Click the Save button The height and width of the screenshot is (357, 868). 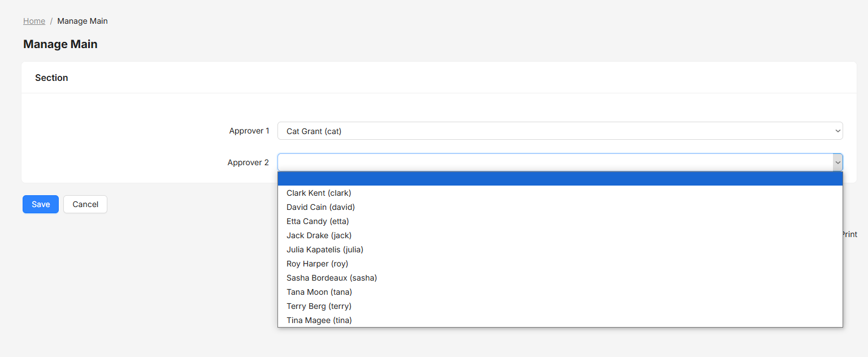tap(41, 204)
